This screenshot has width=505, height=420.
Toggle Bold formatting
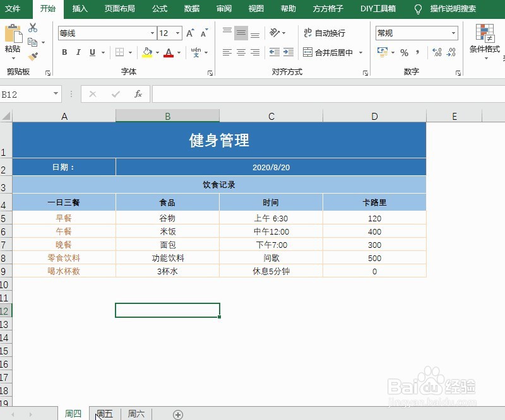(x=64, y=53)
